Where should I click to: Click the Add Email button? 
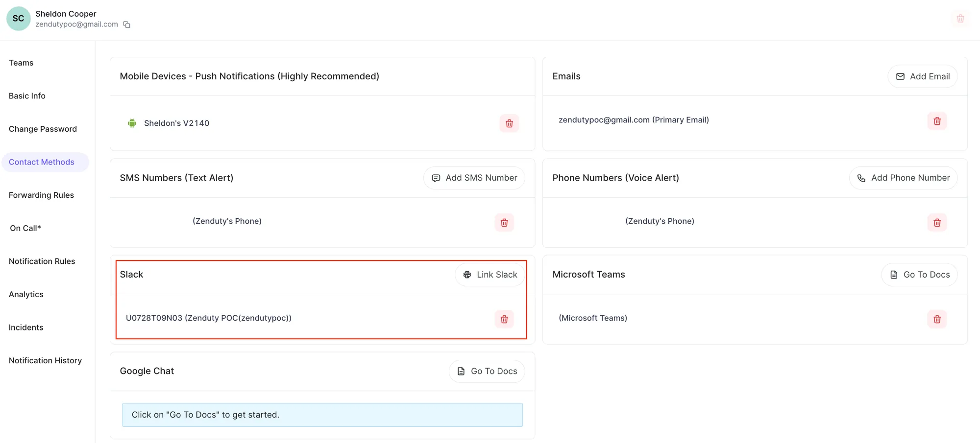click(x=923, y=76)
